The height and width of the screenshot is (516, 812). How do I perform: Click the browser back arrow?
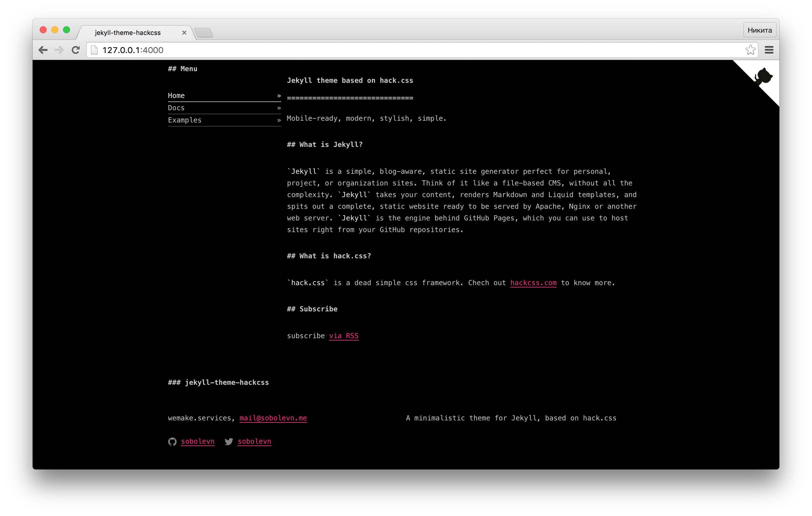pos(43,50)
